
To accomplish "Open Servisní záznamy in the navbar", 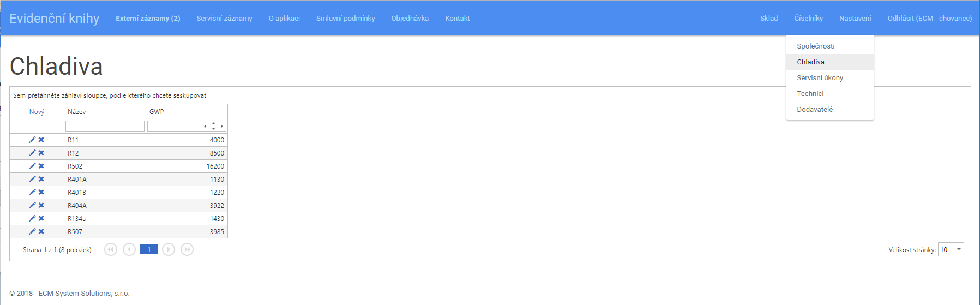I will (x=224, y=18).
